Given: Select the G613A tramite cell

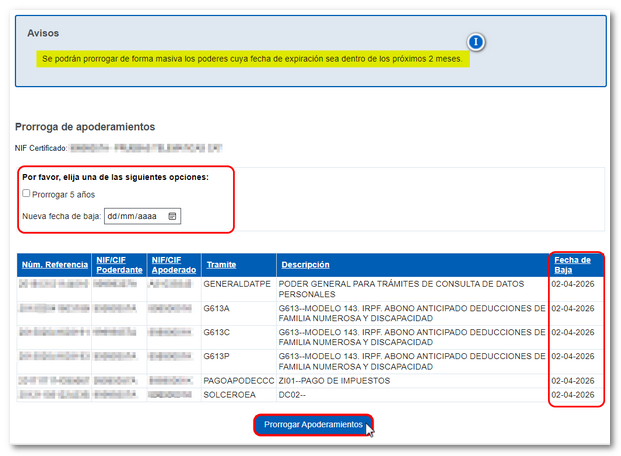Looking at the screenshot, I should click(217, 308).
